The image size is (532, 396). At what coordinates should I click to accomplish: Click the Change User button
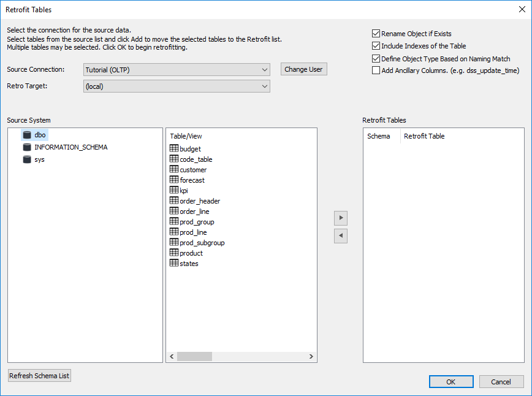(303, 69)
